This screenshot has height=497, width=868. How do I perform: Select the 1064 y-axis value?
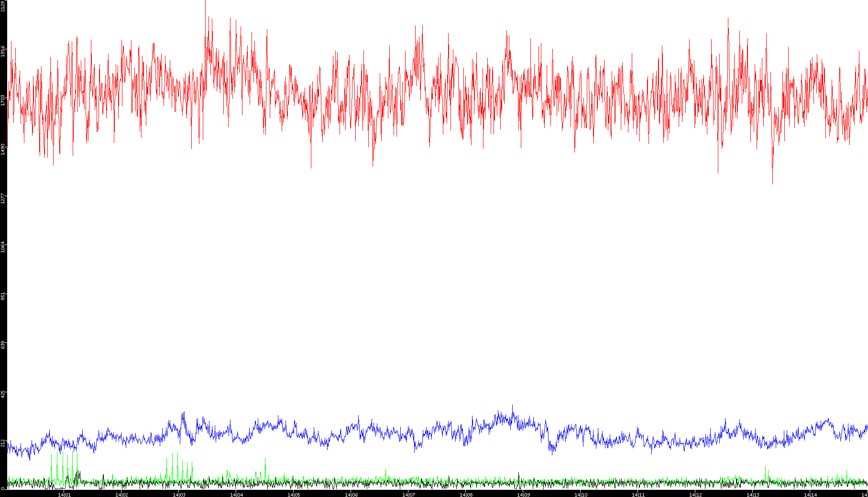pos(3,247)
